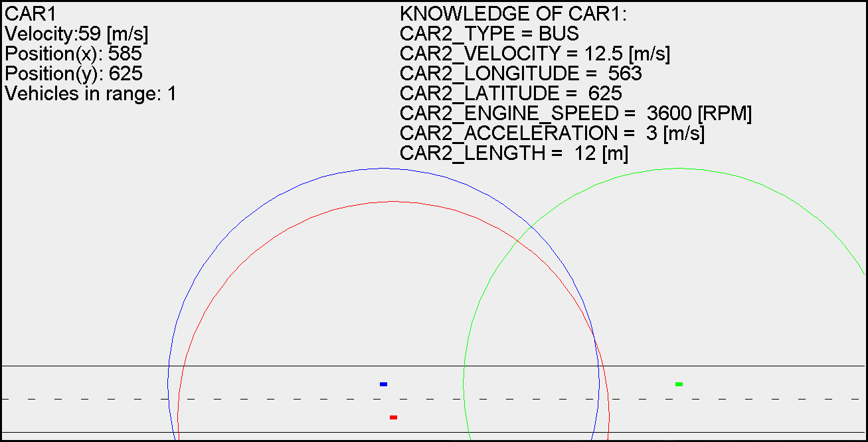Click the CAR2_LATITUDE = 625 line
Screen dimensions: 868x442
[511, 94]
